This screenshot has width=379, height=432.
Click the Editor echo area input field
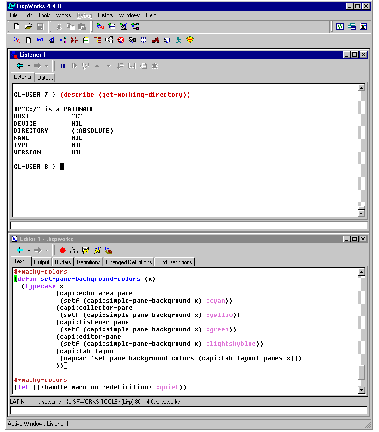[x=189, y=410]
